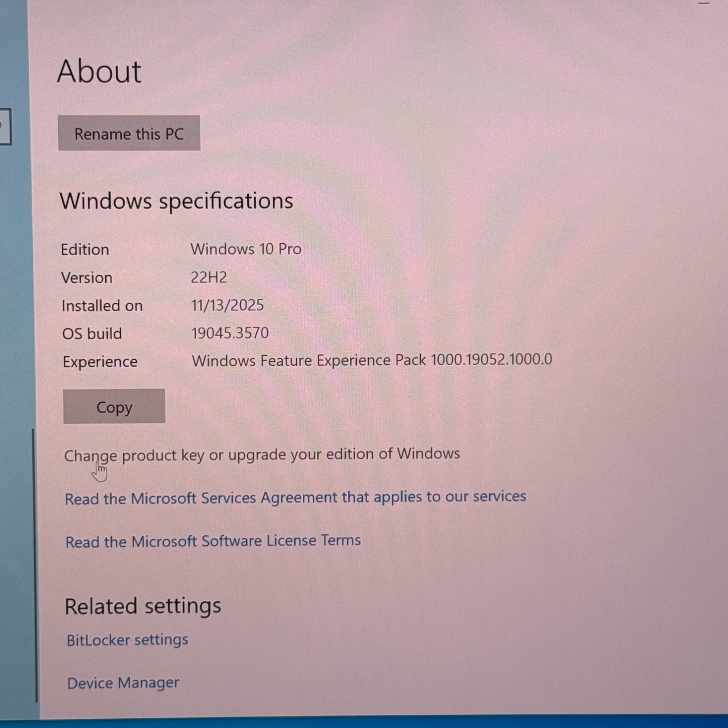The height and width of the screenshot is (728, 728).
Task: Read the Microsoft Services Agreement link
Action: (x=295, y=497)
